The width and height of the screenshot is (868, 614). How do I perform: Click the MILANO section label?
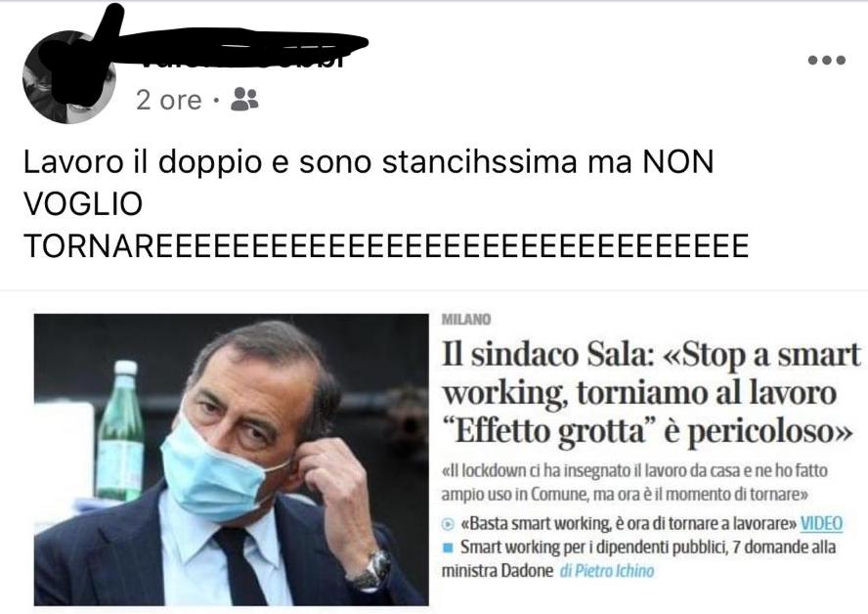point(466,320)
